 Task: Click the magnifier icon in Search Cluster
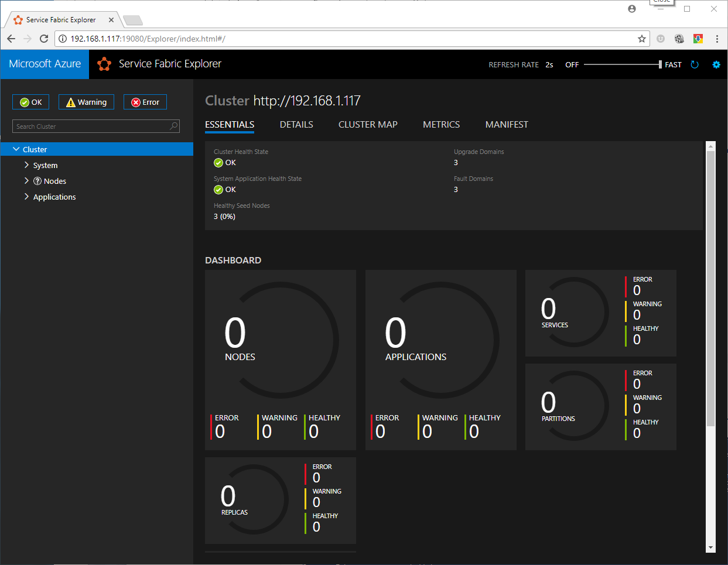(173, 126)
